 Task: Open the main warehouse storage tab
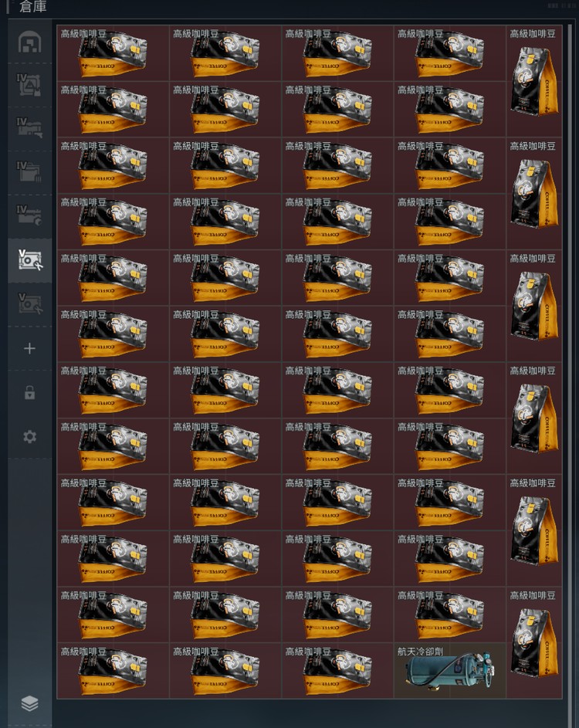pyautogui.click(x=29, y=42)
